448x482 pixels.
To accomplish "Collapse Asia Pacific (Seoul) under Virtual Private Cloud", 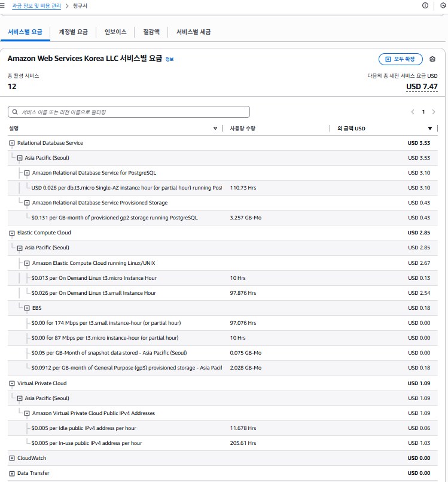I will tap(20, 398).
